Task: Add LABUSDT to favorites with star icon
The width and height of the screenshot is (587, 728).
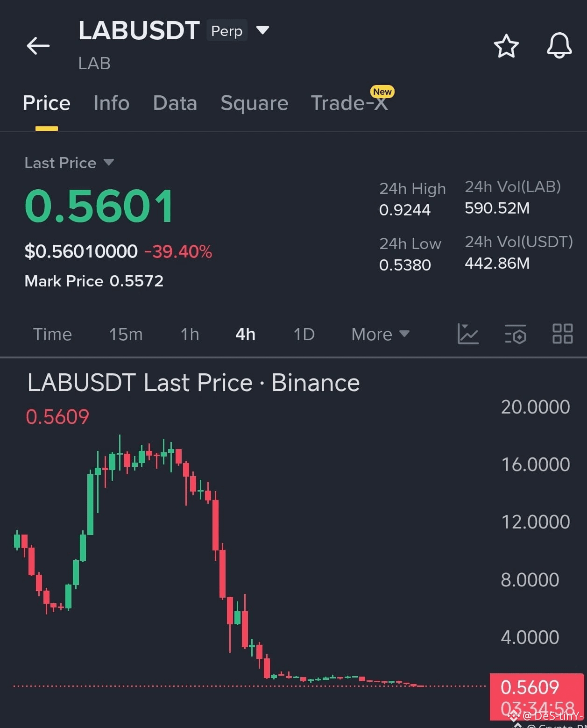Action: [x=506, y=46]
